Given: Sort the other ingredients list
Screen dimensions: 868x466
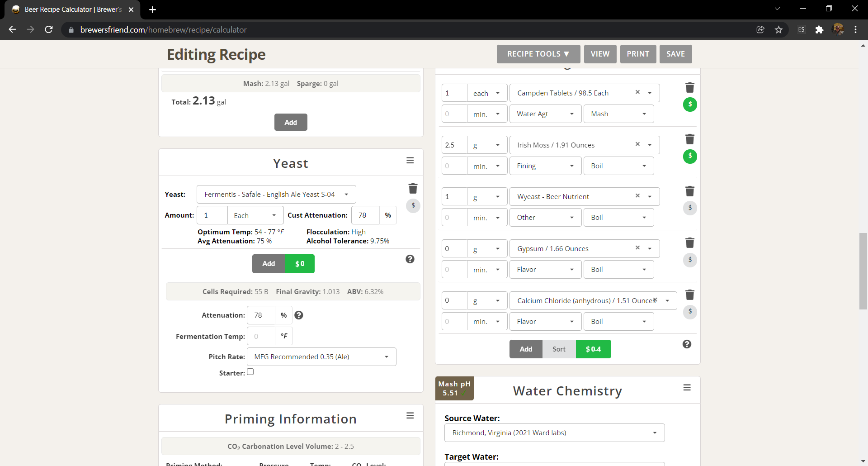Looking at the screenshot, I should pos(559,349).
